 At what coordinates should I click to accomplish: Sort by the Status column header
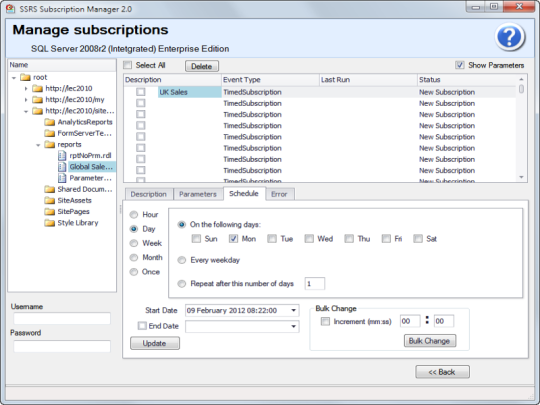(466, 80)
